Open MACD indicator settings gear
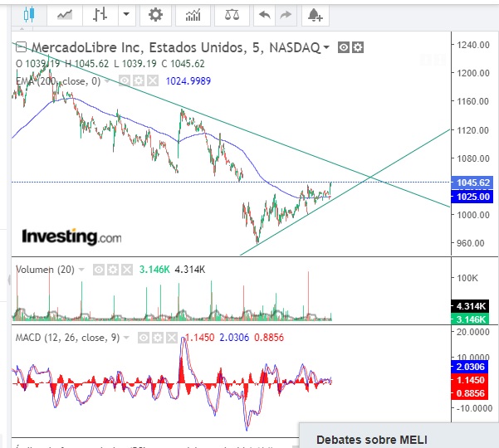This screenshot has width=499, height=448. [158, 338]
